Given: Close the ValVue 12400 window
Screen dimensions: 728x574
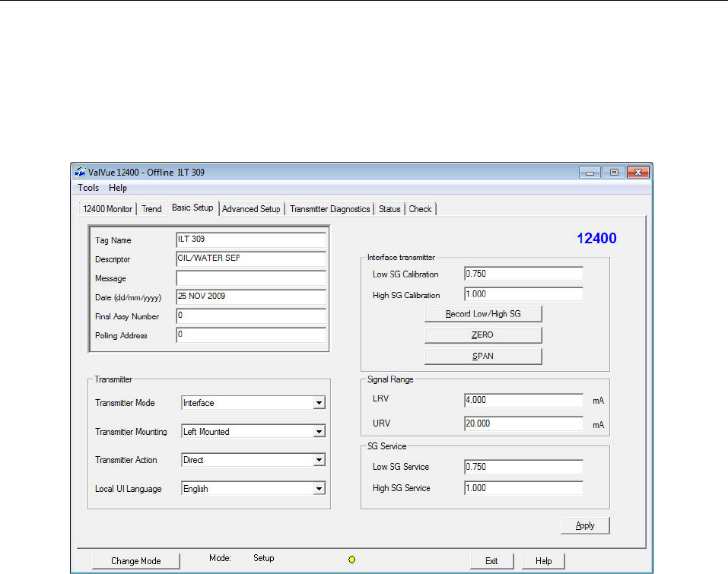Looking at the screenshot, I should click(638, 172).
